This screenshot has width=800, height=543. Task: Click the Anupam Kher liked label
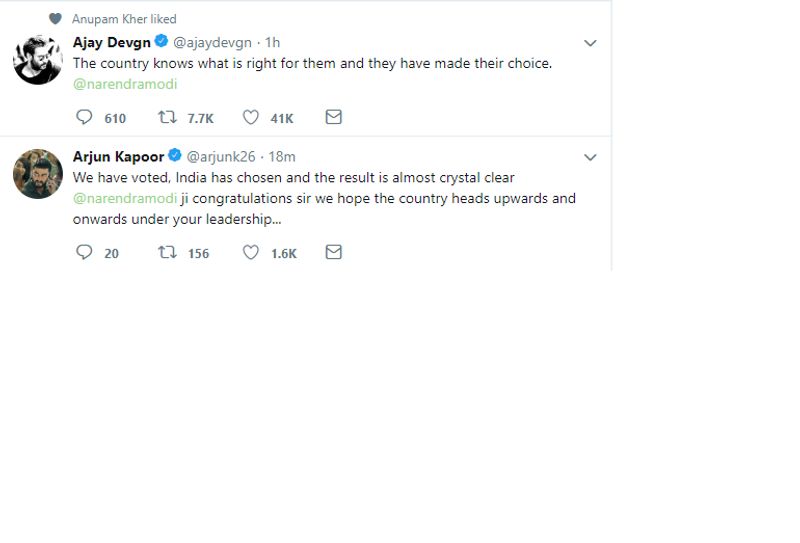click(124, 19)
